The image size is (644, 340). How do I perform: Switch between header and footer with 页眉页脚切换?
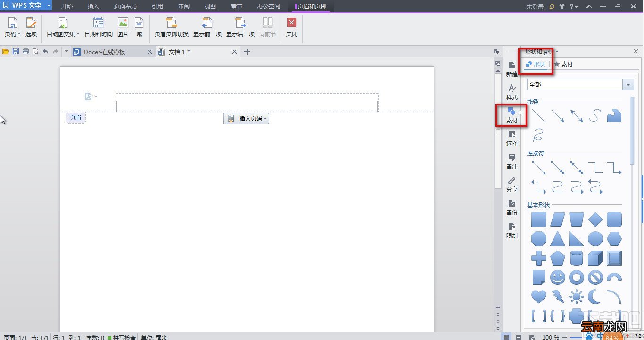point(172,27)
